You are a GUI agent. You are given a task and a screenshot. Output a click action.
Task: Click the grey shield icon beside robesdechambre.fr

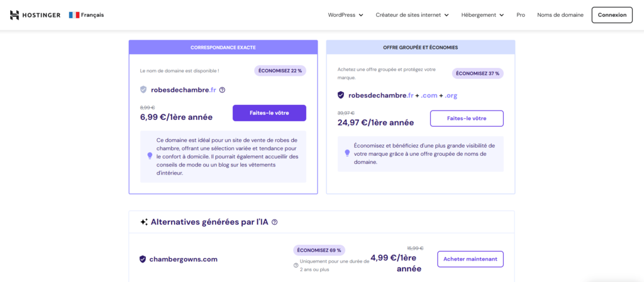click(x=143, y=90)
